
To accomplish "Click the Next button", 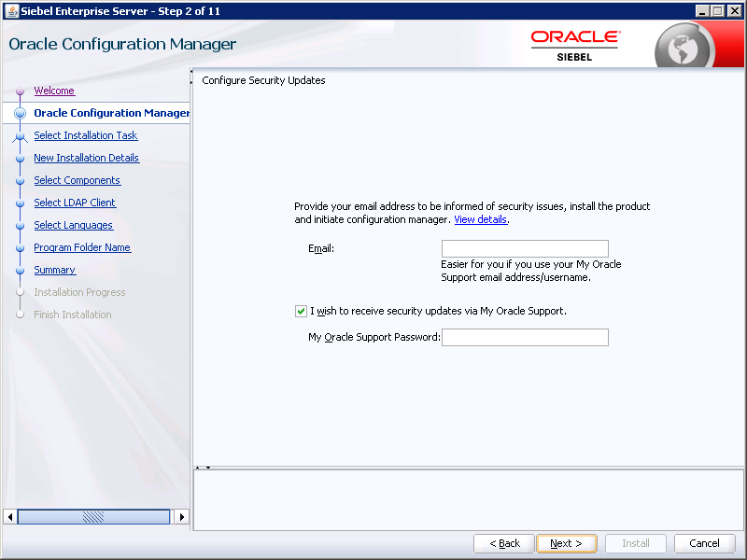I will [566, 543].
